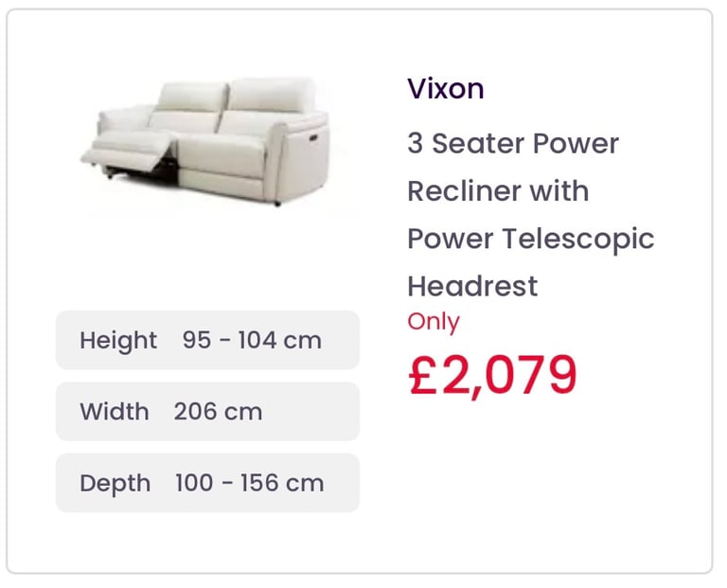Viewport: 727px width, 588px height.
Task: Click the red Only label
Action: point(434,322)
